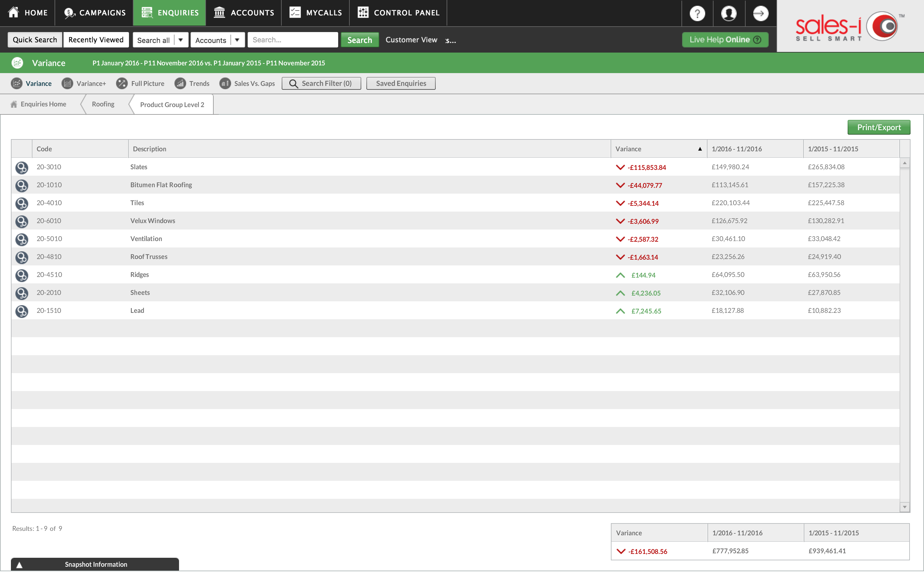Click the Print/Export button
Screen dimensions: 924x577
[878, 128]
